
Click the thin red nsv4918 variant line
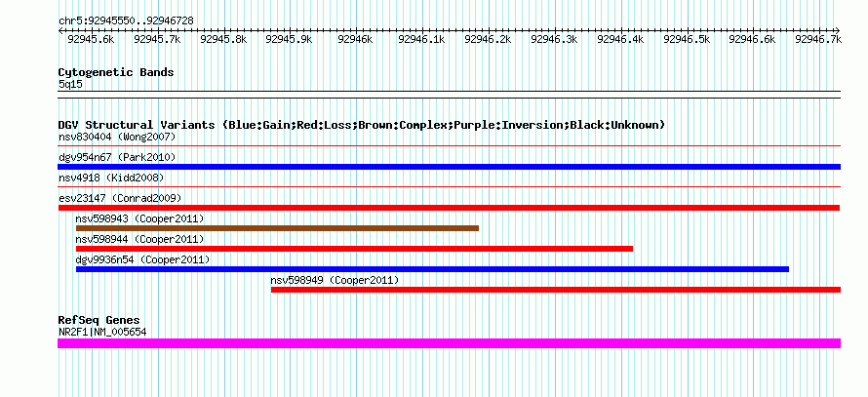tap(449, 186)
